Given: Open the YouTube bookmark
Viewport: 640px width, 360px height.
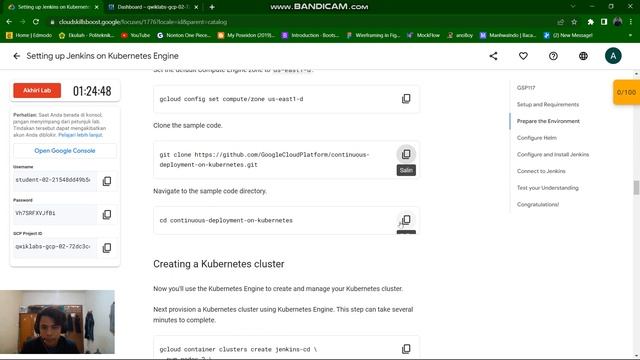Looking at the screenshot, I should [136, 36].
